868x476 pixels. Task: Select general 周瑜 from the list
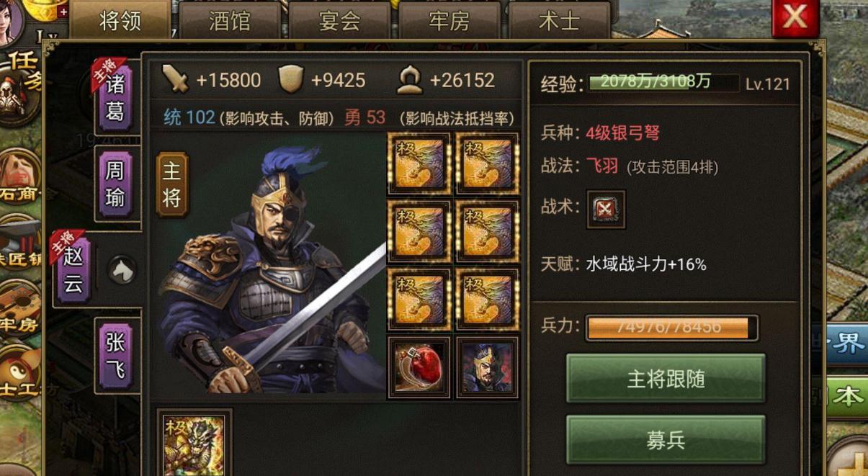click(x=115, y=184)
